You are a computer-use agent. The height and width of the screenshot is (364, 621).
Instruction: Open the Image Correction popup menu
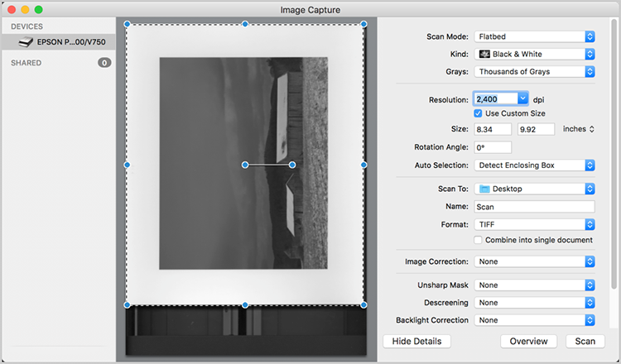click(x=534, y=261)
